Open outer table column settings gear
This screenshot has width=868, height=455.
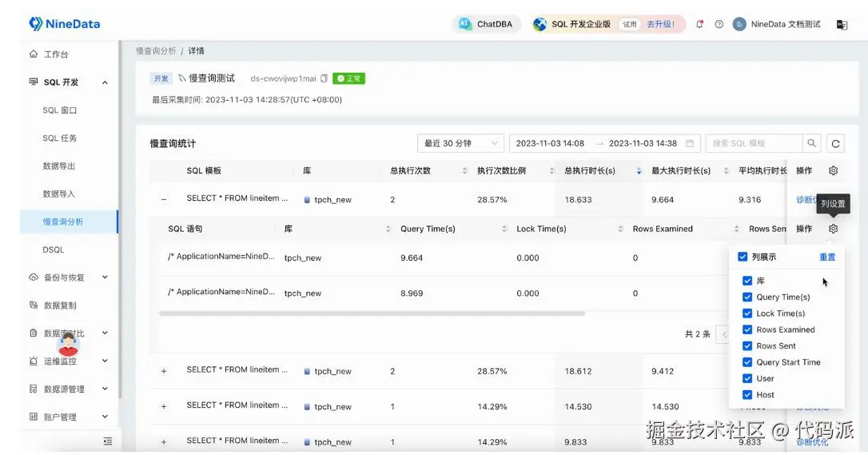pos(833,170)
